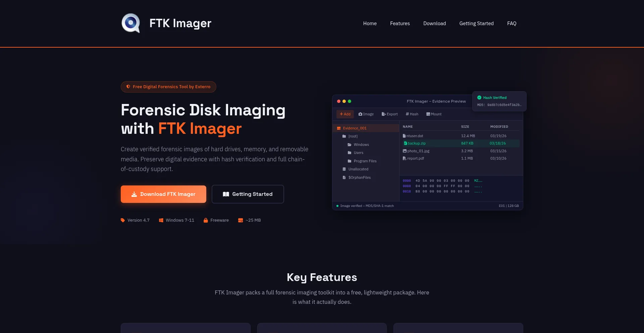Click the E01 | 128 GB status text

(508, 206)
